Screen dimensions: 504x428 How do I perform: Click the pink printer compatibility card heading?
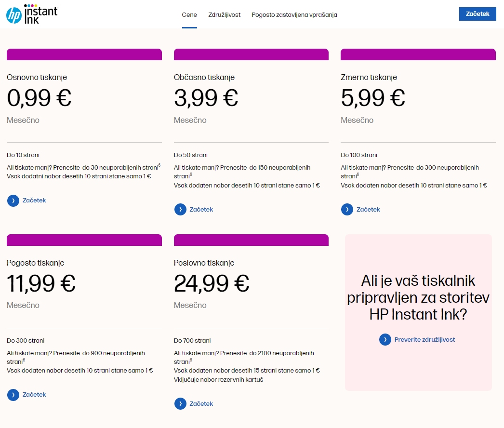point(418,297)
